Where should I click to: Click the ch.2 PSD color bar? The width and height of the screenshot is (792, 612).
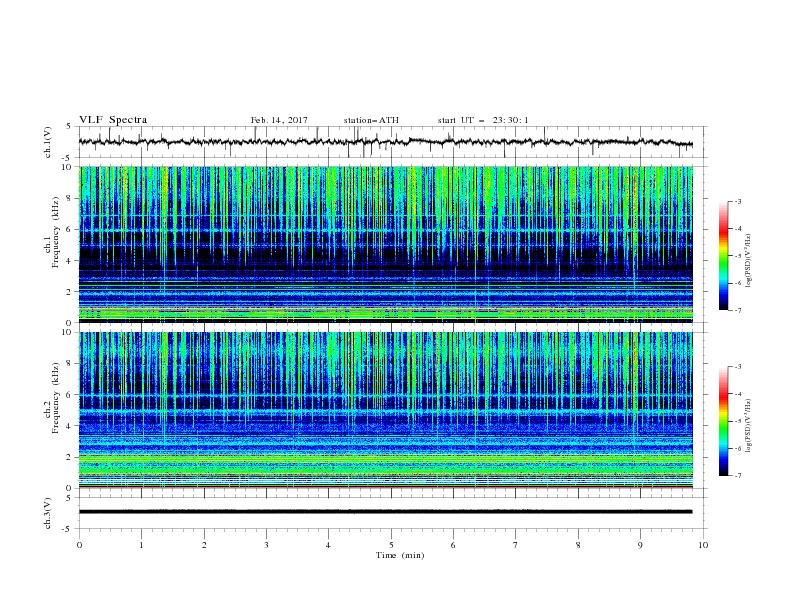(x=724, y=421)
